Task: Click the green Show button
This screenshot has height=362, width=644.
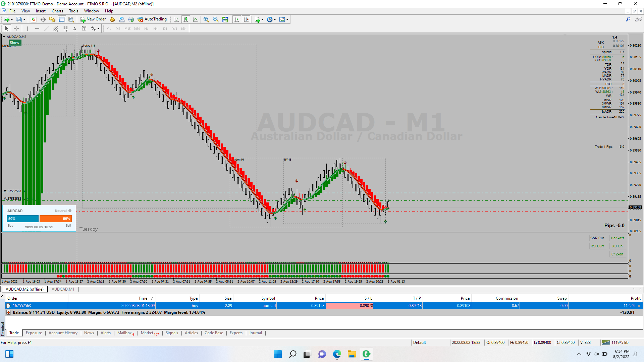Action: [x=14, y=43]
